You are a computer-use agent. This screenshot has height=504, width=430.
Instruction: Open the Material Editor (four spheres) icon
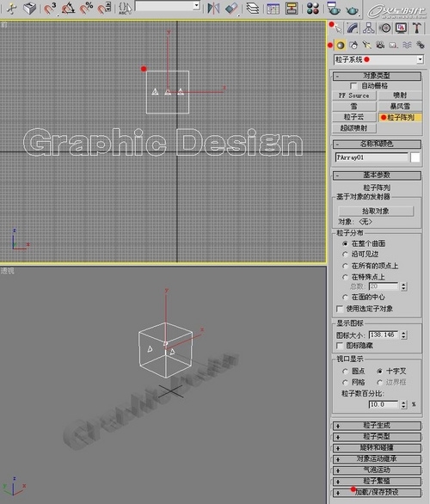coord(312,8)
